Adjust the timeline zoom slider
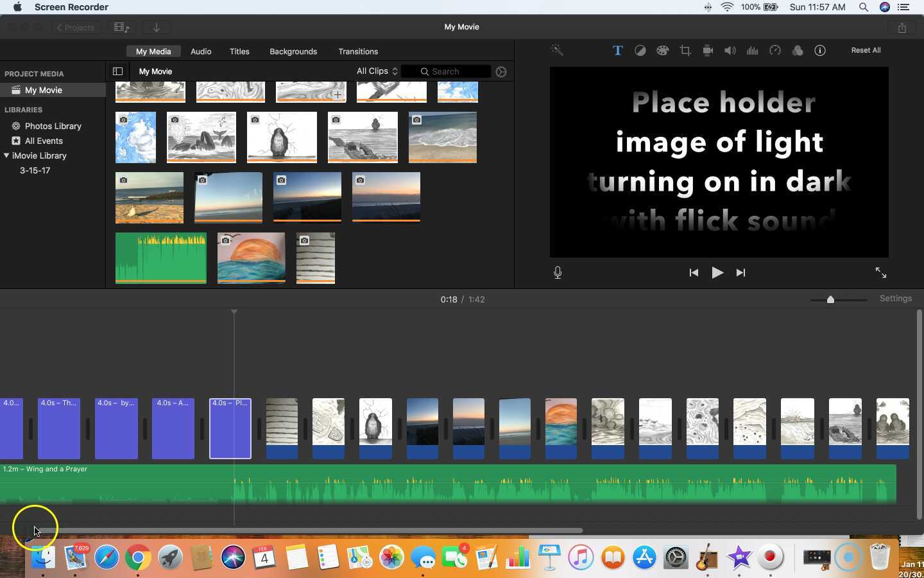Image resolution: width=924 pixels, height=578 pixels. [831, 299]
